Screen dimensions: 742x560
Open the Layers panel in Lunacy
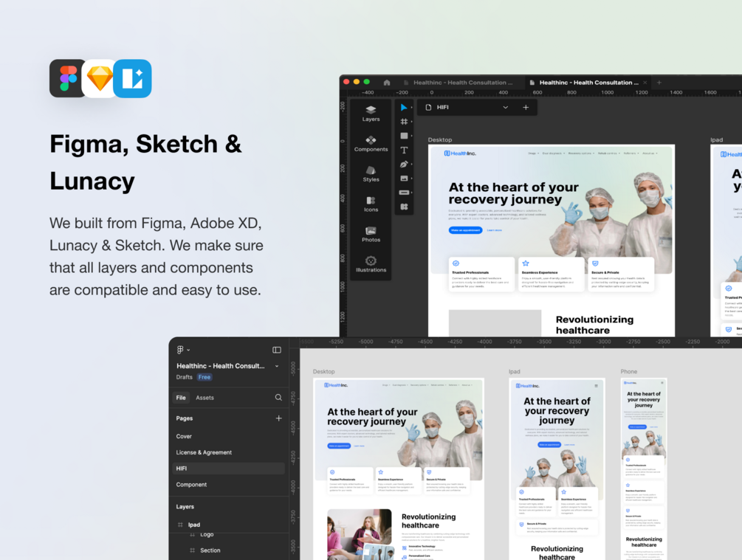click(x=371, y=114)
